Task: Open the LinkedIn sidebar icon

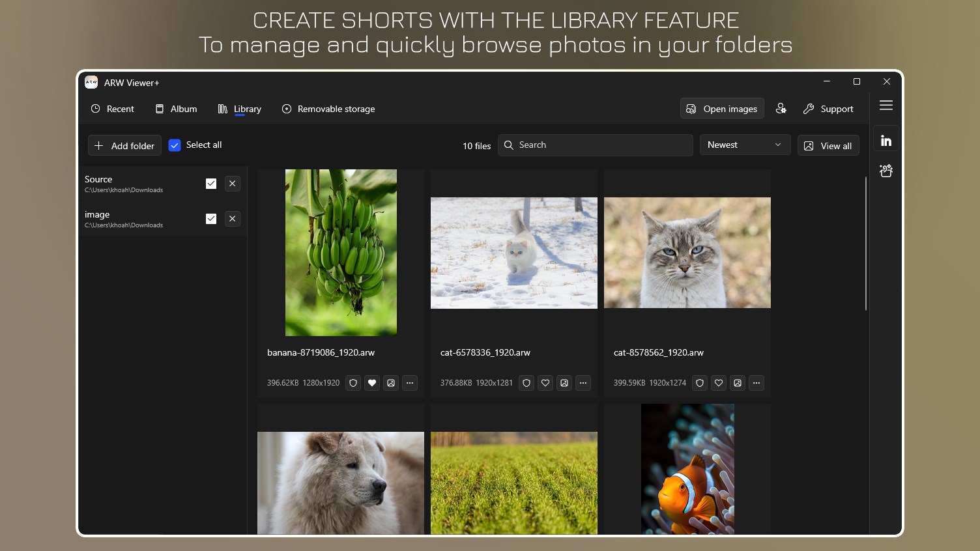Action: [886, 141]
